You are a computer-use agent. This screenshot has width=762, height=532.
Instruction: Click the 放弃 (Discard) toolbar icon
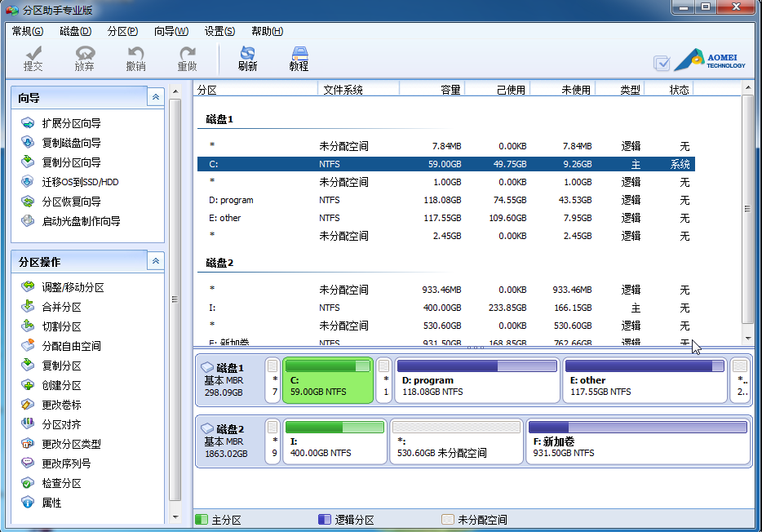tap(84, 58)
